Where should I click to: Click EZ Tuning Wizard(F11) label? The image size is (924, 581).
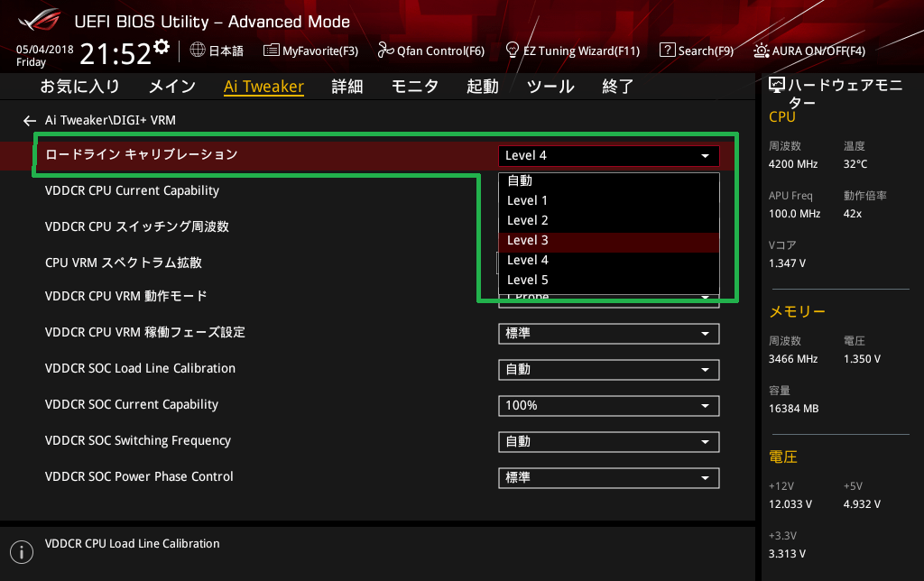[582, 51]
